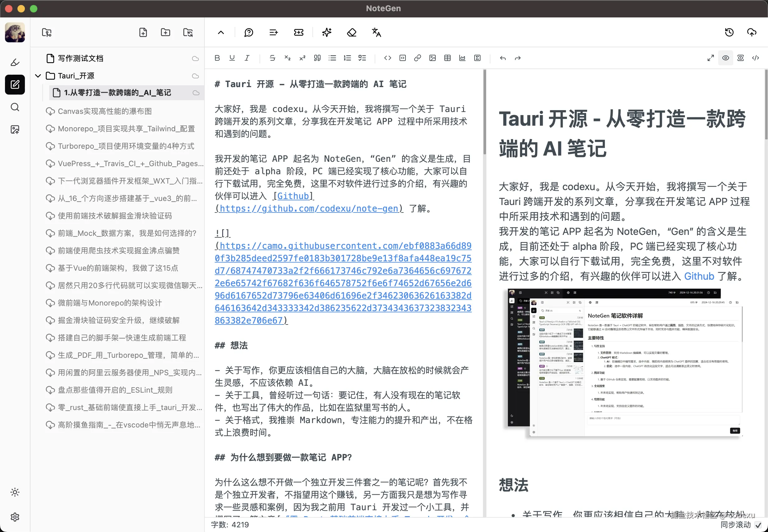Screen dimensions: 768x532
Task: Click the task list checkbox icon
Action: pos(362,58)
